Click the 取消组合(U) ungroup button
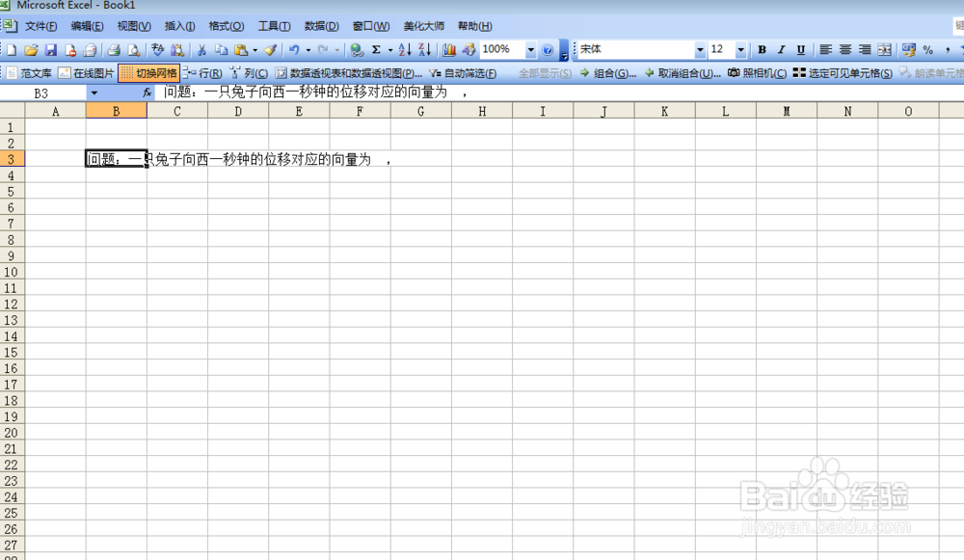Image resolution: width=964 pixels, height=560 pixels. point(683,73)
